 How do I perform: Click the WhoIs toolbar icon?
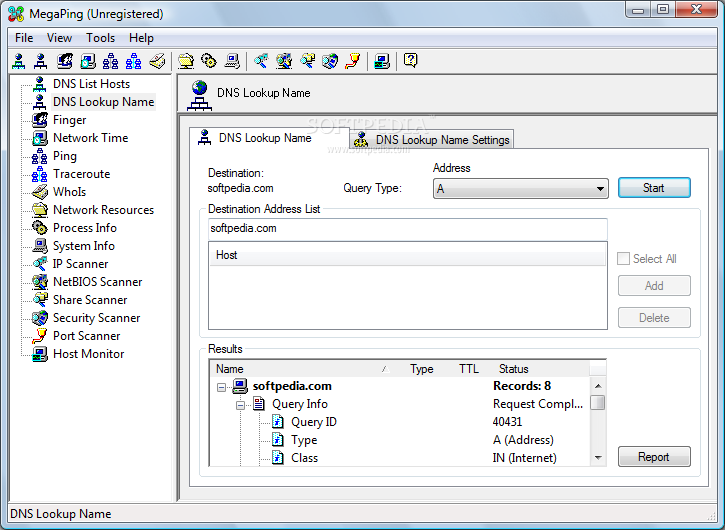pyautogui.click(x=157, y=61)
